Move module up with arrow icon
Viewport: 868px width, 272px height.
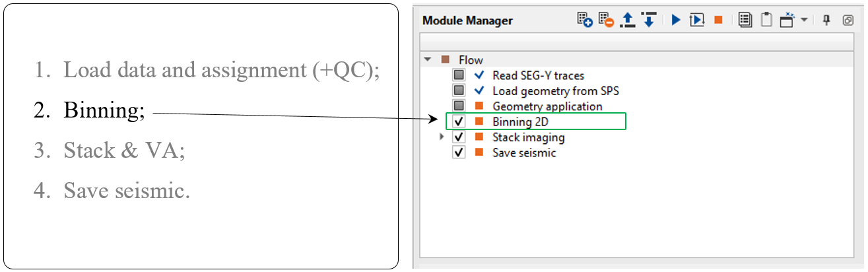[x=628, y=20]
